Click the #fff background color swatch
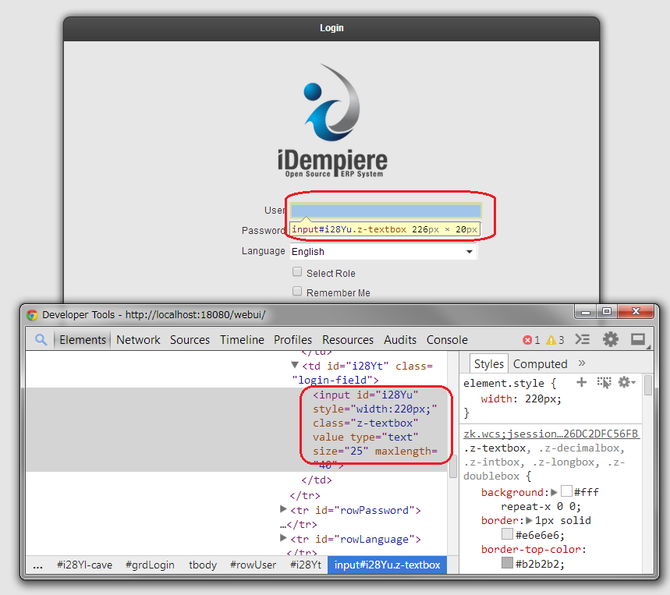The image size is (670, 595). [566, 491]
